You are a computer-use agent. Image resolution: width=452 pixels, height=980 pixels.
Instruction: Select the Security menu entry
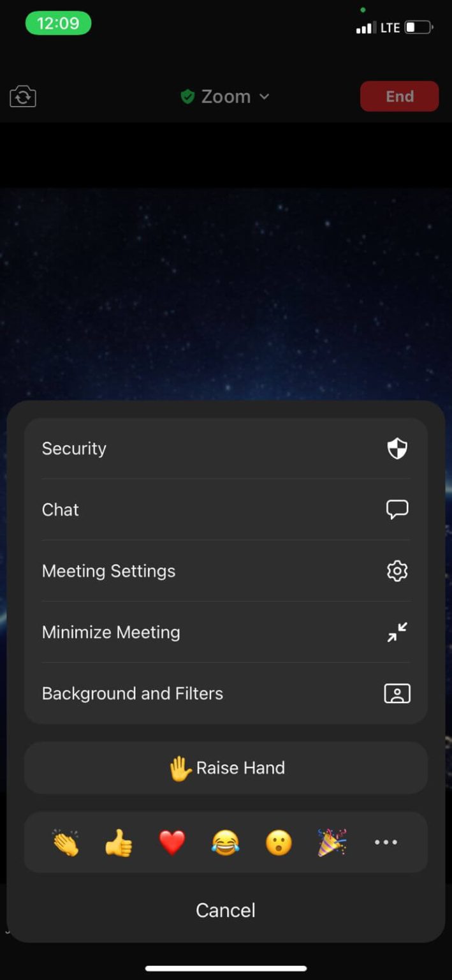click(74, 449)
